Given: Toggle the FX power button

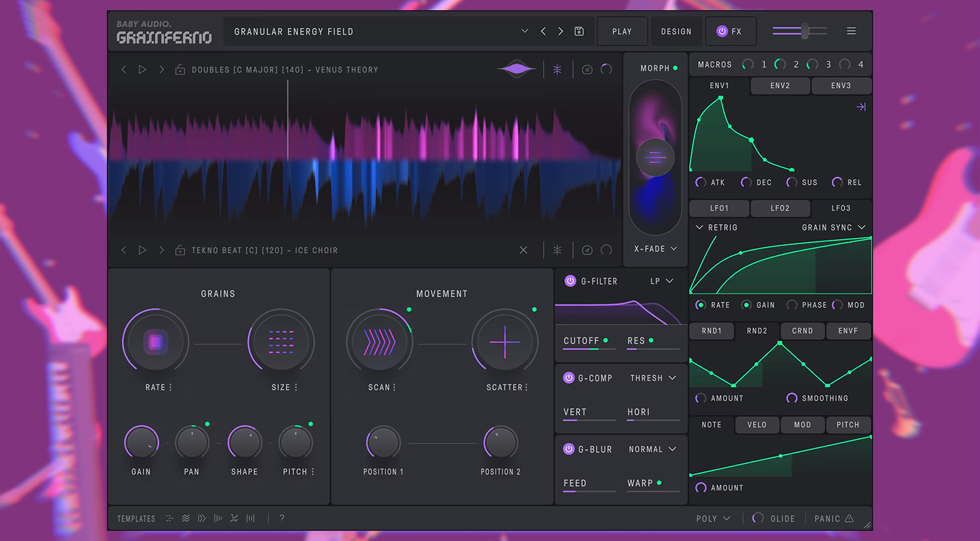Looking at the screenshot, I should 722,31.
